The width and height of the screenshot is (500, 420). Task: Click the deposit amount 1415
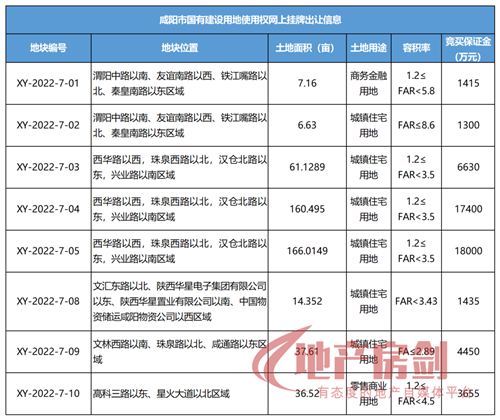[468, 83]
